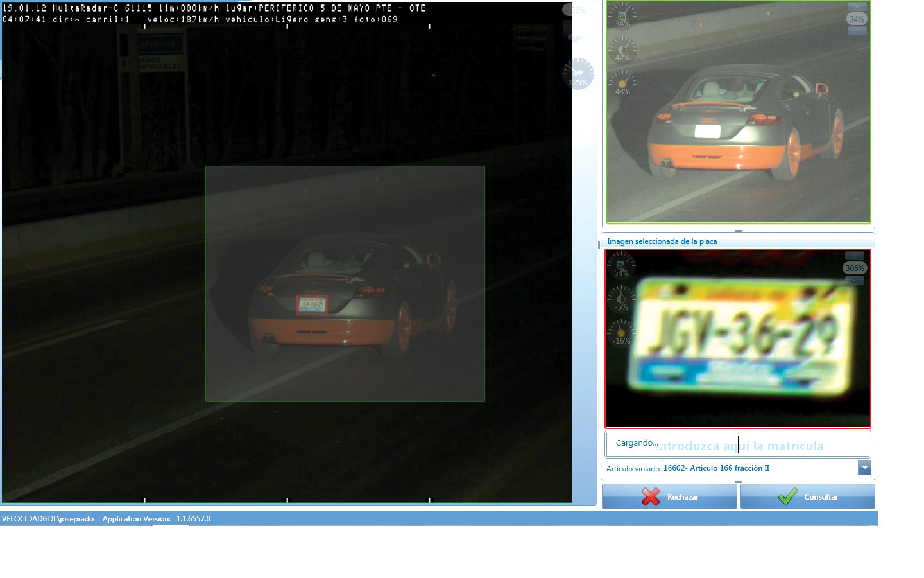Image resolution: width=924 pixels, height=578 pixels.
Task: Click the 'Imagen seleccionada de la placa' header
Action: (662, 241)
